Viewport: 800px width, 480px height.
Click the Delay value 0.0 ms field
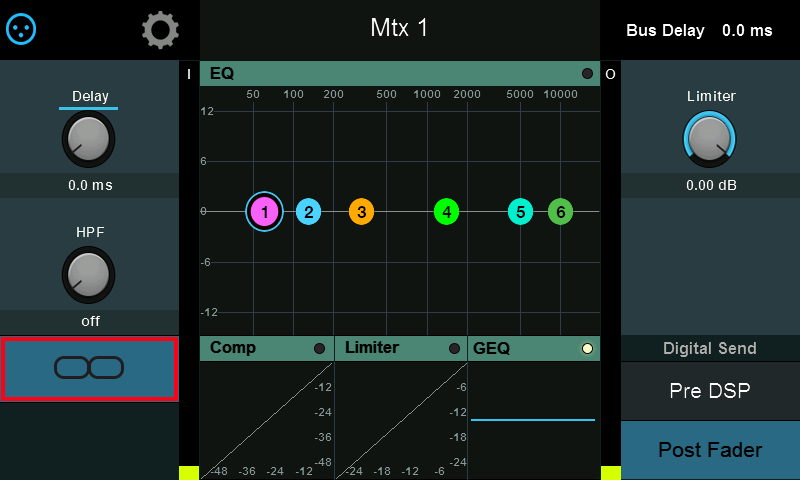[90, 185]
